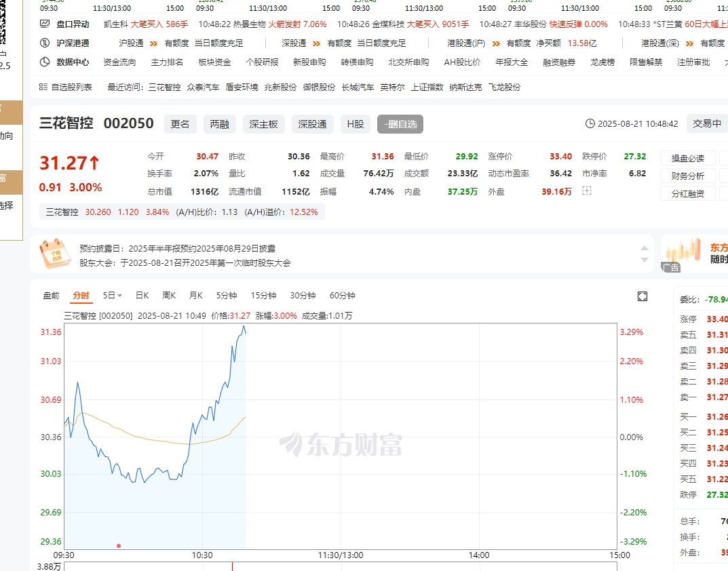The image size is (728, 571).
Task: Click the 沪股通 orange arrows icon
Action: tap(154, 43)
